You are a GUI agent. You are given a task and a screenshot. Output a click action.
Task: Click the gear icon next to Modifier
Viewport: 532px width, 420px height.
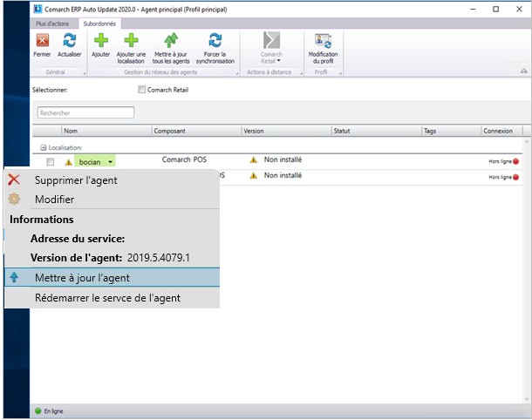click(x=14, y=199)
